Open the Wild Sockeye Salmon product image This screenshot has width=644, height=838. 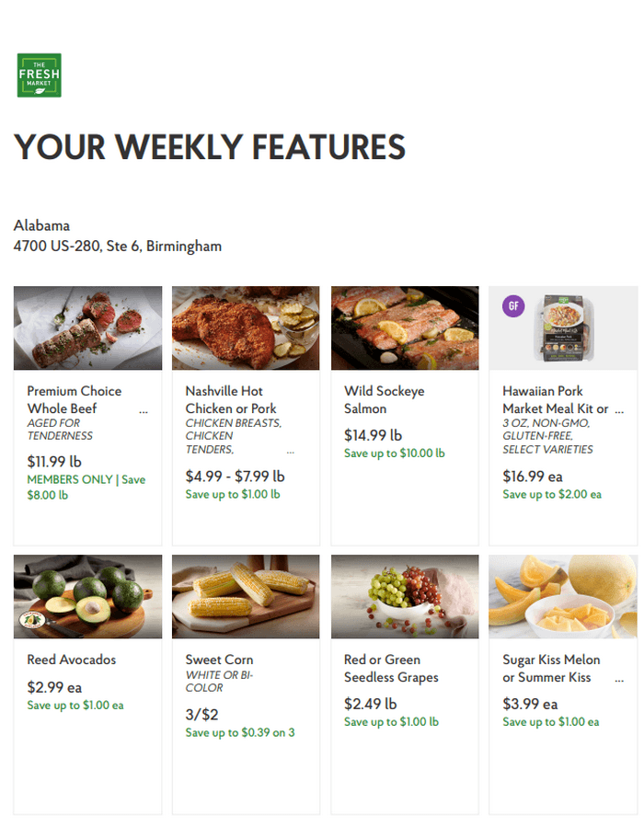[x=404, y=327]
